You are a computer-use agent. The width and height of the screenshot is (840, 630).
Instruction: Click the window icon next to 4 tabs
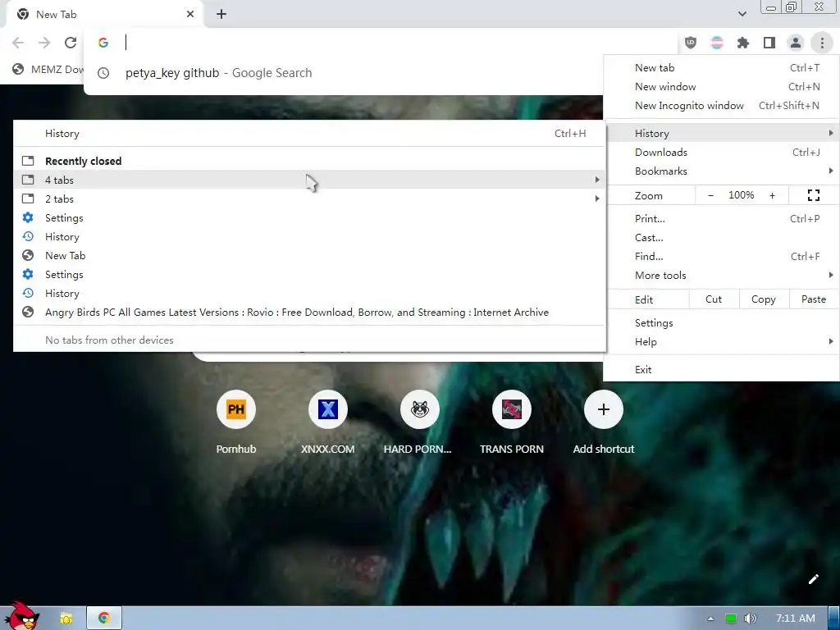pos(28,180)
